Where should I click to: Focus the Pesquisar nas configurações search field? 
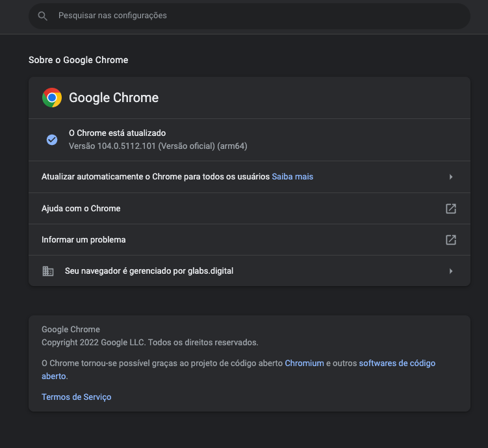tap(250, 16)
